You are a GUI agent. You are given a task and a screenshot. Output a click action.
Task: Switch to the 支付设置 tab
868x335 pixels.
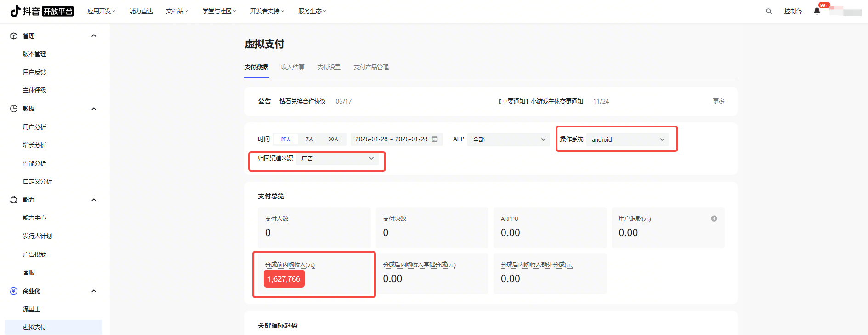click(x=329, y=67)
